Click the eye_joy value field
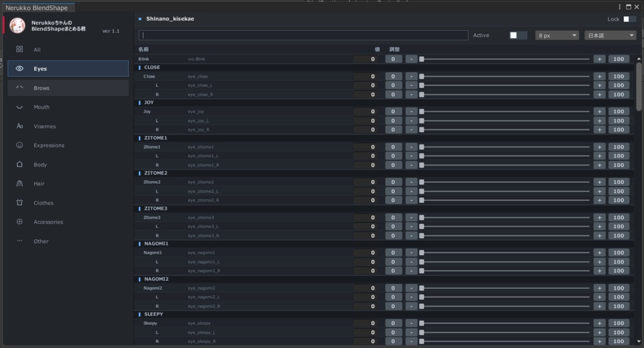Screen dimensions: 644x348 click(365, 112)
